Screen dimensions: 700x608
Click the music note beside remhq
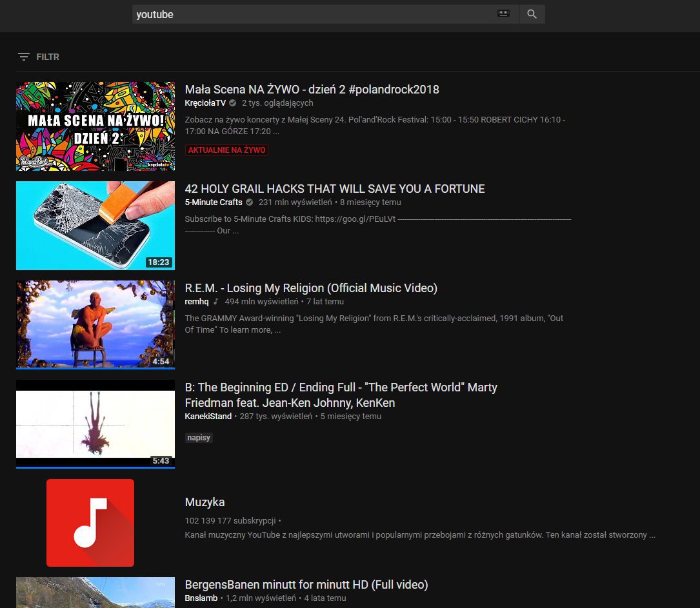(x=216, y=302)
